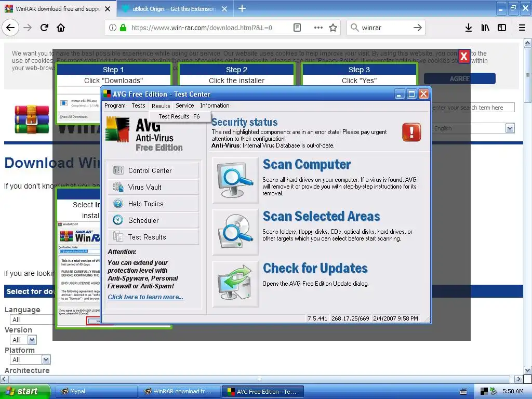Switch to WinRAR download taskbar button
Screen dimensions: 532x399
(x=179, y=391)
